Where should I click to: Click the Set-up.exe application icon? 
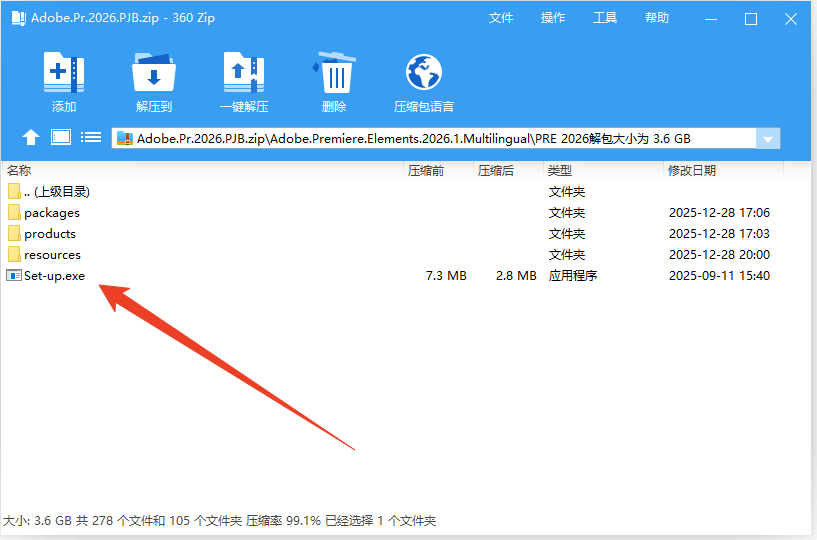point(14,275)
